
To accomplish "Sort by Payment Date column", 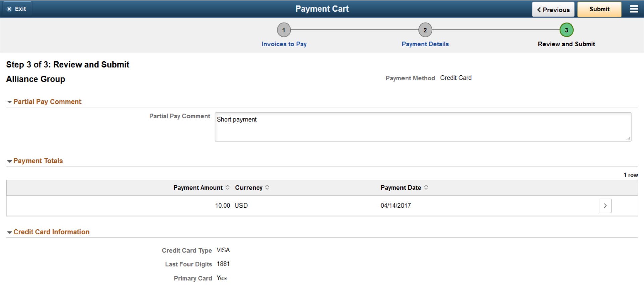I will 404,188.
